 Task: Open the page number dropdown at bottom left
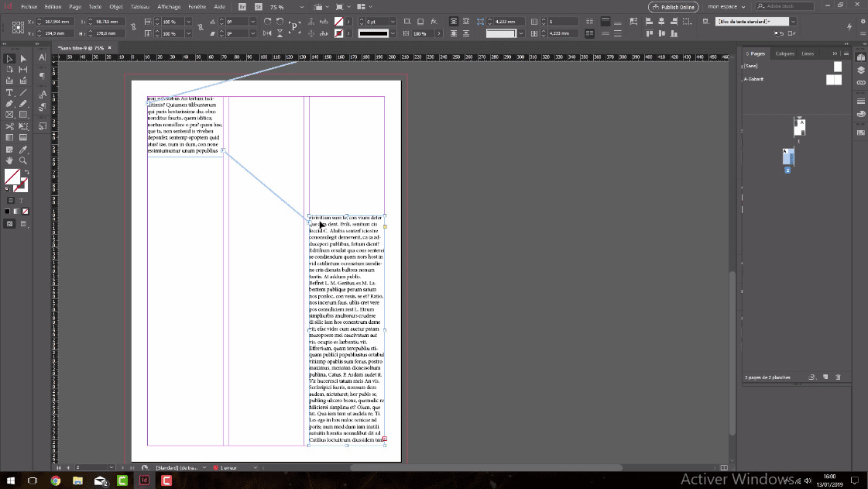pos(110,467)
